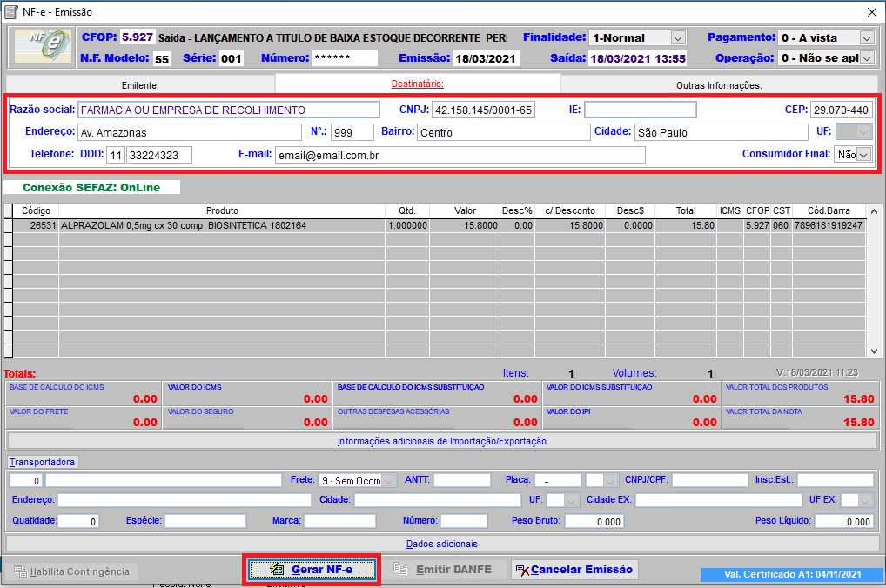
Task: Click Habilita Contingência button
Action: point(71,571)
